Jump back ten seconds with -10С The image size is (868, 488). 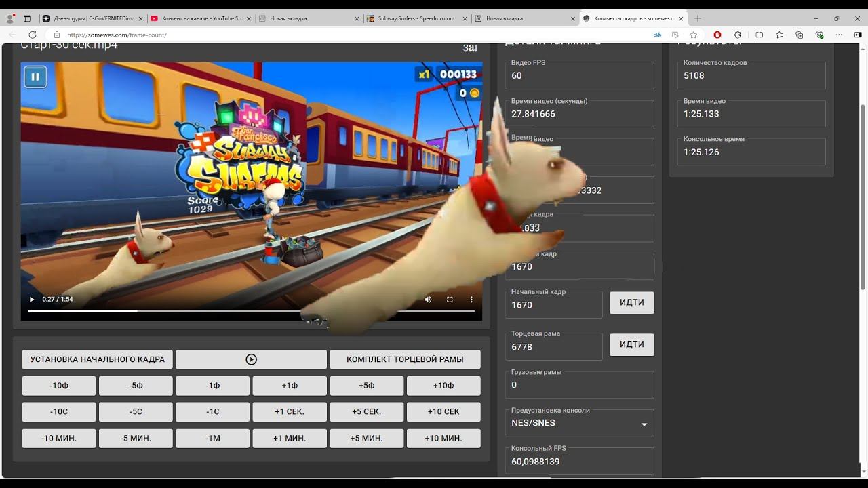click(x=59, y=412)
